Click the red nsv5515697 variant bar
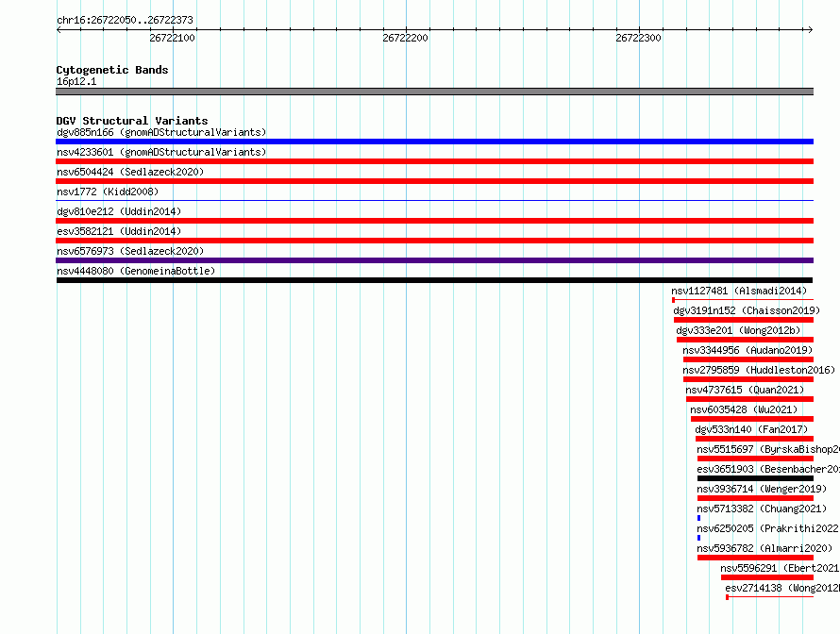840x634 pixels. tap(755, 459)
